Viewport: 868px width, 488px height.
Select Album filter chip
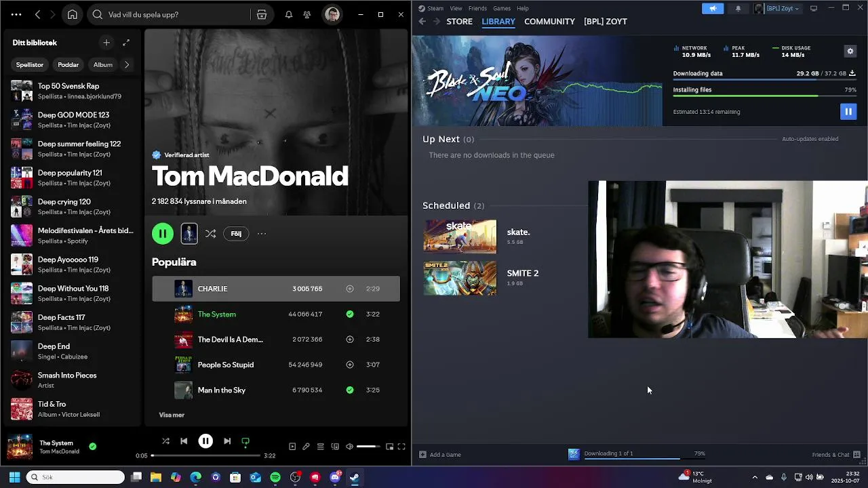click(x=103, y=64)
